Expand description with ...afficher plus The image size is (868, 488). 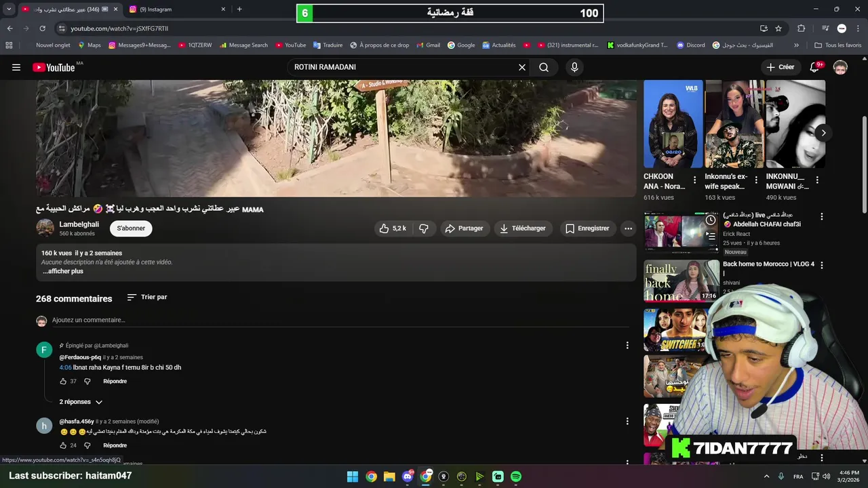tap(63, 271)
